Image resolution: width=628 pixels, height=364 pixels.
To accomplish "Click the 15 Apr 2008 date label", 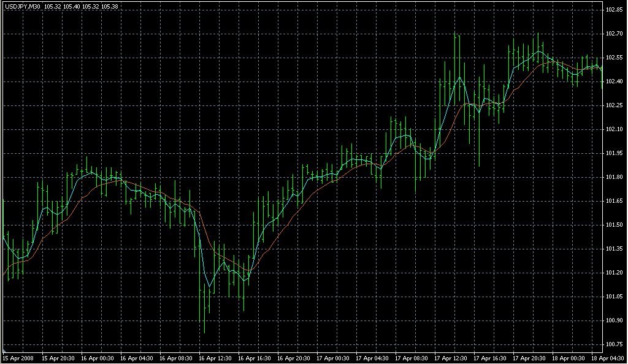I will click(x=18, y=358).
